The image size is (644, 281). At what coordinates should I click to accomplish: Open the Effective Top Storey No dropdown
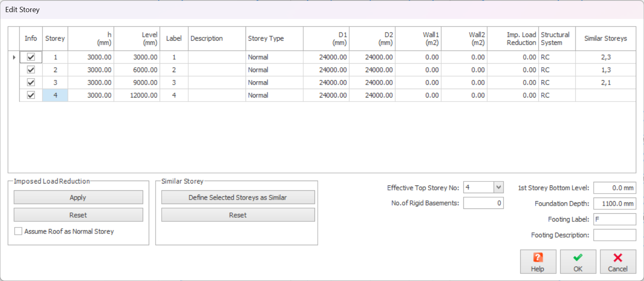click(x=498, y=187)
